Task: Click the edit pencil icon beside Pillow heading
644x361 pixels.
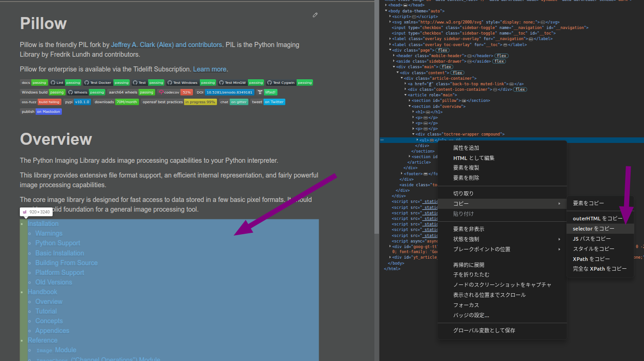Action: (315, 15)
